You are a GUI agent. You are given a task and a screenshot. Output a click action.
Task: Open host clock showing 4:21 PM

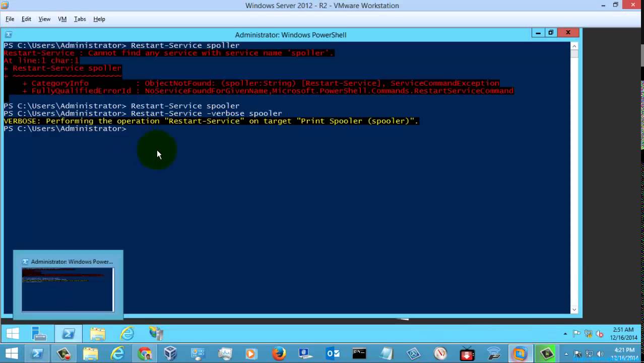click(x=624, y=354)
